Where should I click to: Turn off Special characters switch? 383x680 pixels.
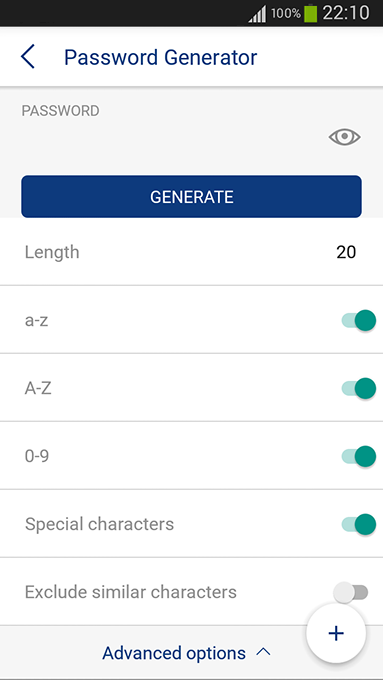click(x=359, y=524)
